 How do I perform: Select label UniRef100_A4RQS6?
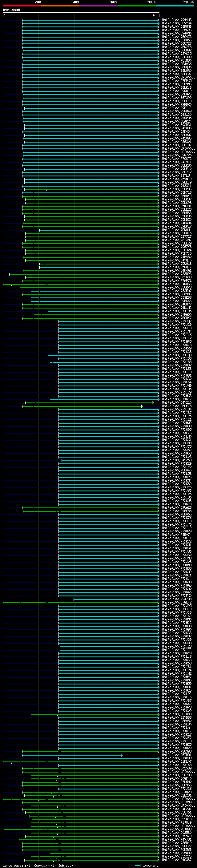coord(177,284)
